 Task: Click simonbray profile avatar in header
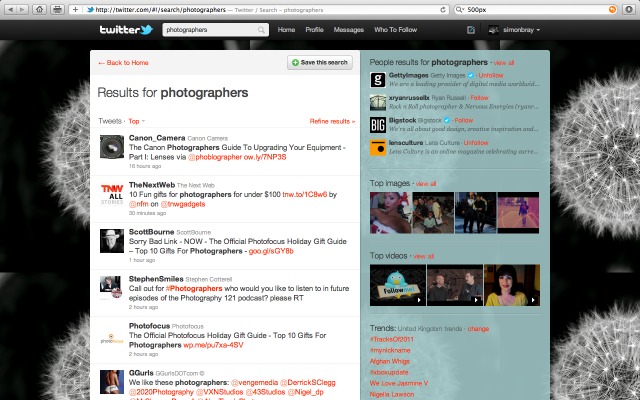tap(493, 30)
